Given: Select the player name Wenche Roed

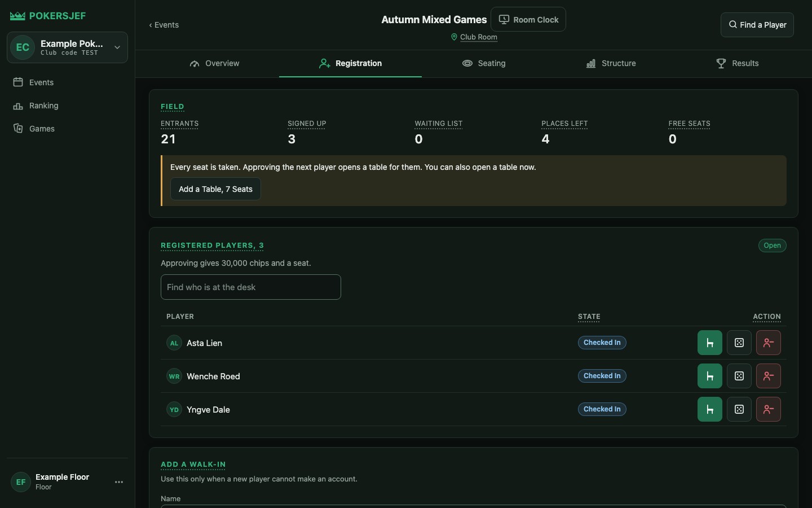Looking at the screenshot, I should coord(213,376).
